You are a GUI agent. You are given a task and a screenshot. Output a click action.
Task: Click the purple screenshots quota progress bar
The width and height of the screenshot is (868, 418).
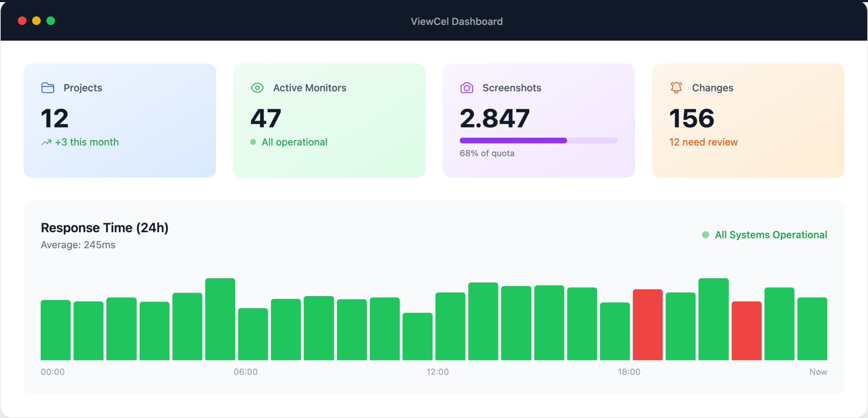[538, 141]
